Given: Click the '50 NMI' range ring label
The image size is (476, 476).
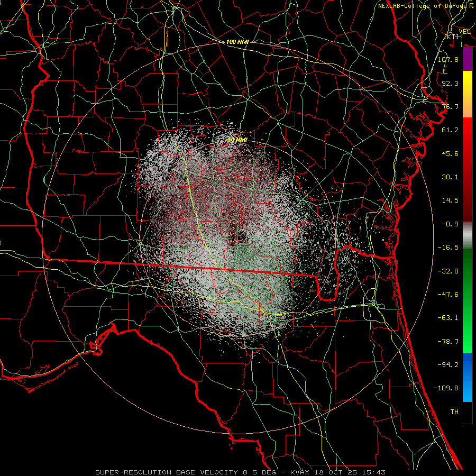Looking at the screenshot, I should (x=237, y=140).
